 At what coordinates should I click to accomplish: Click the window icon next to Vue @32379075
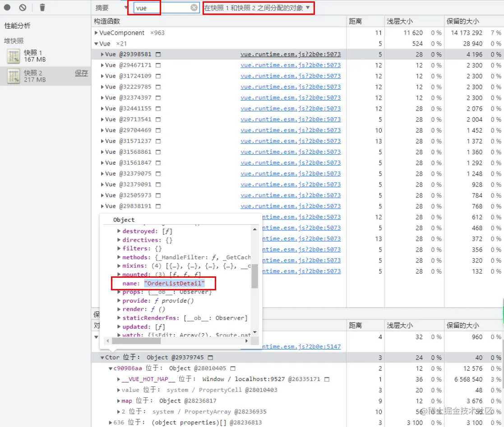(x=158, y=174)
